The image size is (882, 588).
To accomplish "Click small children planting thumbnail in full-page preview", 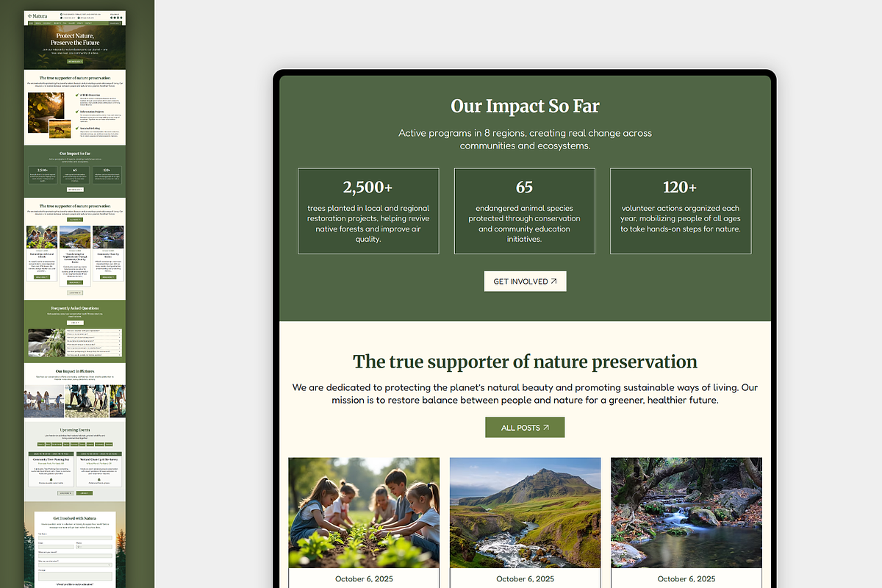I will tap(42, 237).
